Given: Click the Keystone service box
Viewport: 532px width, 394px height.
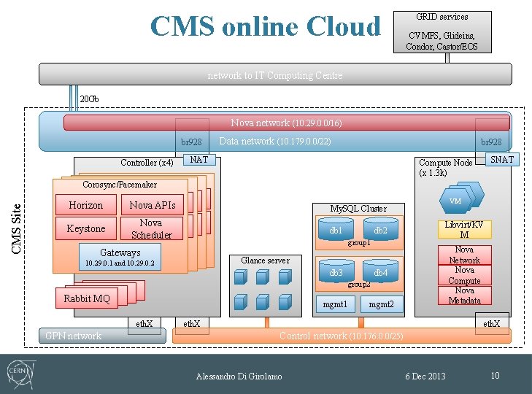Looking at the screenshot, I should 86,228.
